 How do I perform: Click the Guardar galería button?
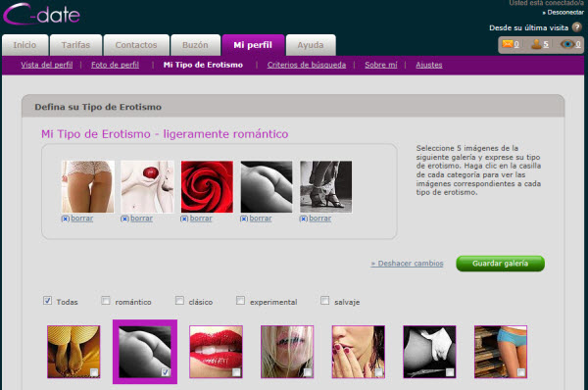click(x=500, y=264)
